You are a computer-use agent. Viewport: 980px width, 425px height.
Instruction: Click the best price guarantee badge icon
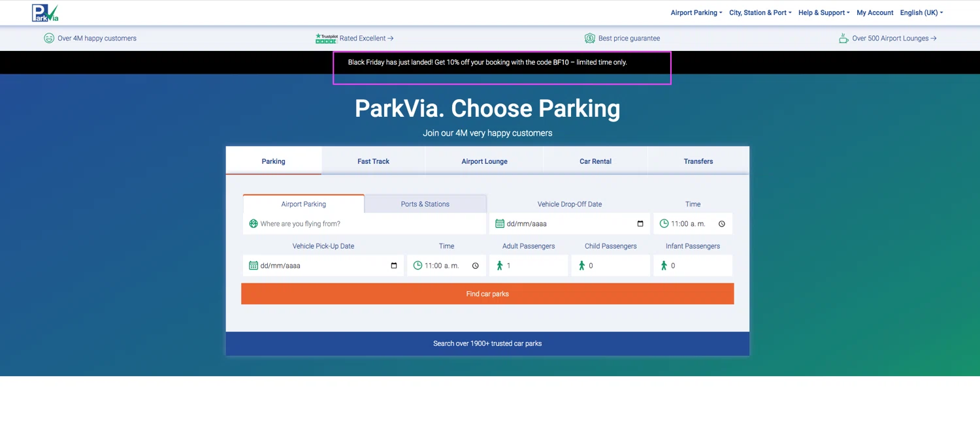click(x=590, y=39)
